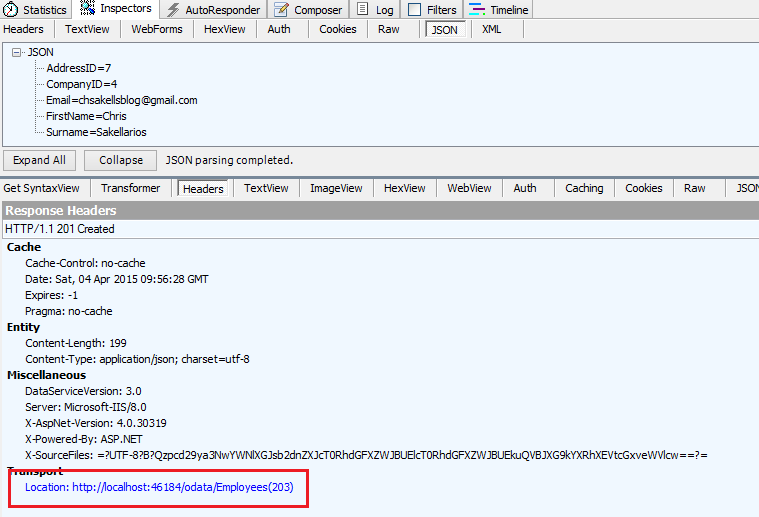The height and width of the screenshot is (517, 759).
Task: Click the Inspectors tab icon
Action: tap(88, 9)
